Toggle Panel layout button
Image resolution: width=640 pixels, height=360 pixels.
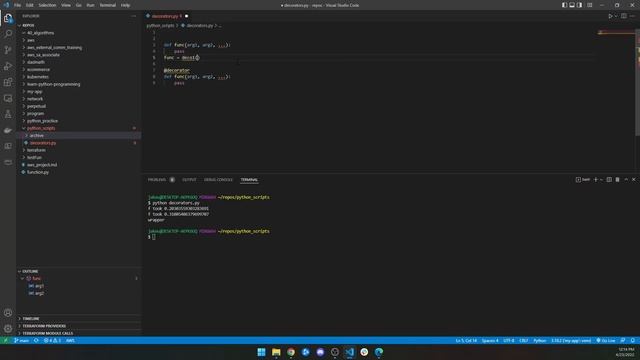click(x=572, y=5)
